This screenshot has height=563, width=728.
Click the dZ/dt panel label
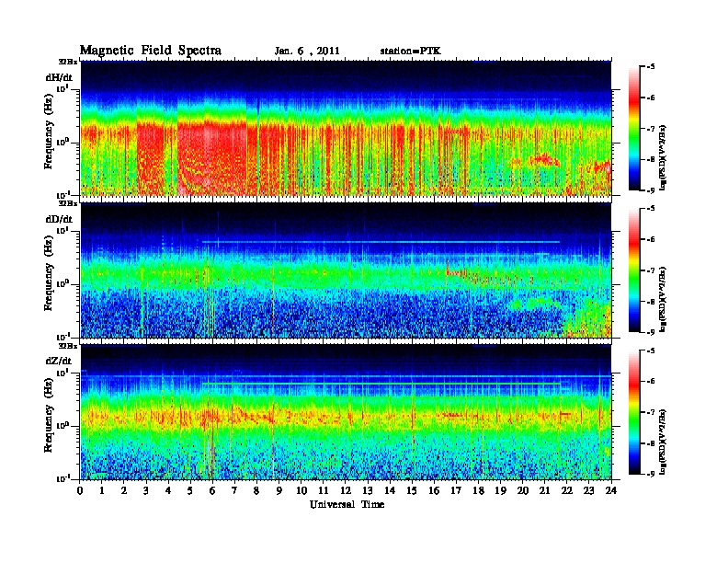coord(59,361)
